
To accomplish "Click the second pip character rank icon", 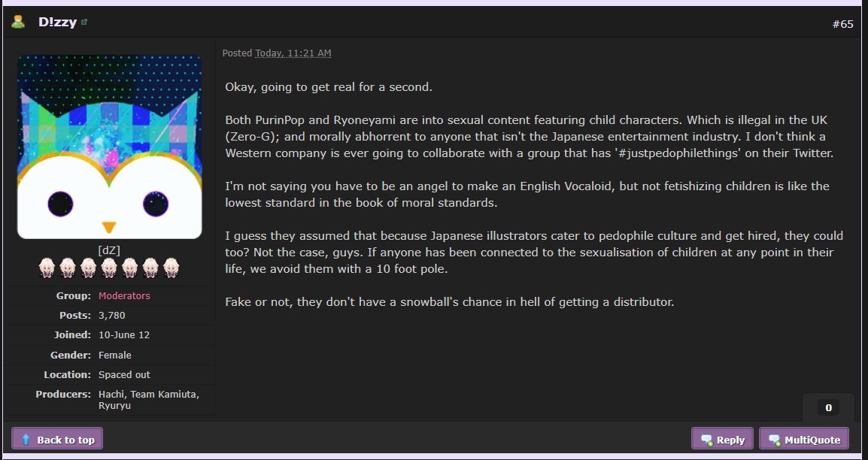I will tap(68, 268).
